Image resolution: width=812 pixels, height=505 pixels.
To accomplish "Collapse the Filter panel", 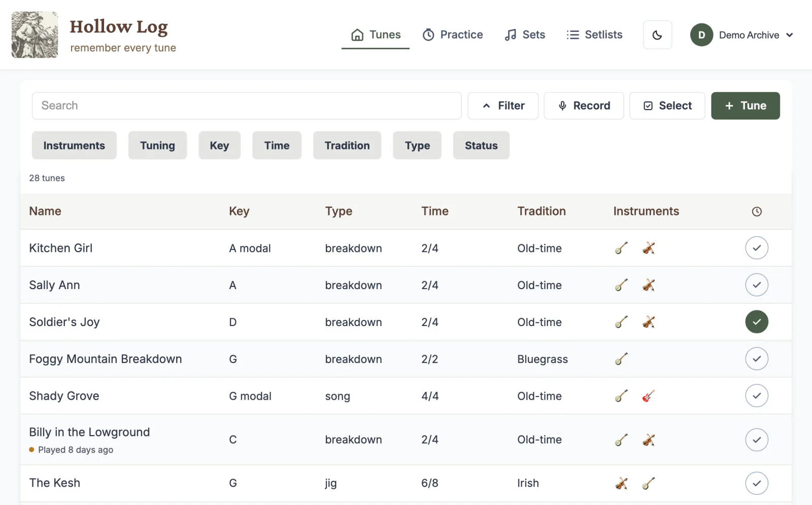I will (503, 105).
